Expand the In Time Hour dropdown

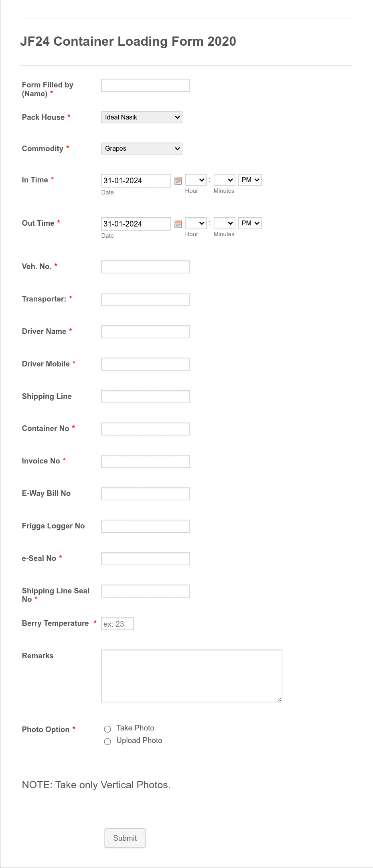click(196, 180)
